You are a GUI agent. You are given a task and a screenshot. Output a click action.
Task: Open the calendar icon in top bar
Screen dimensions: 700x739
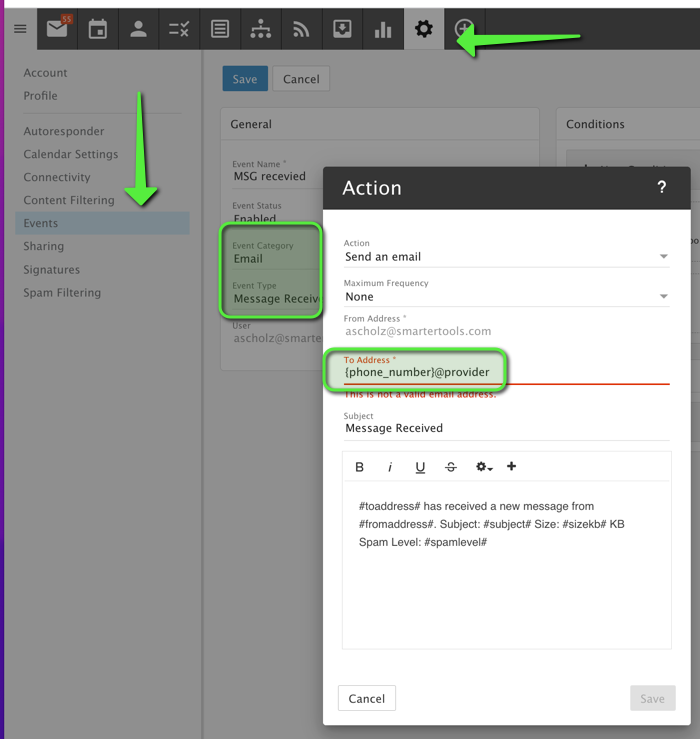(98, 29)
